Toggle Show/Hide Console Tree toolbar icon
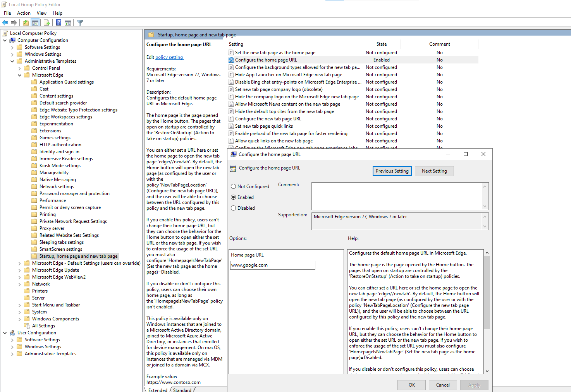Screen dimensions: 571x392 click(35, 23)
